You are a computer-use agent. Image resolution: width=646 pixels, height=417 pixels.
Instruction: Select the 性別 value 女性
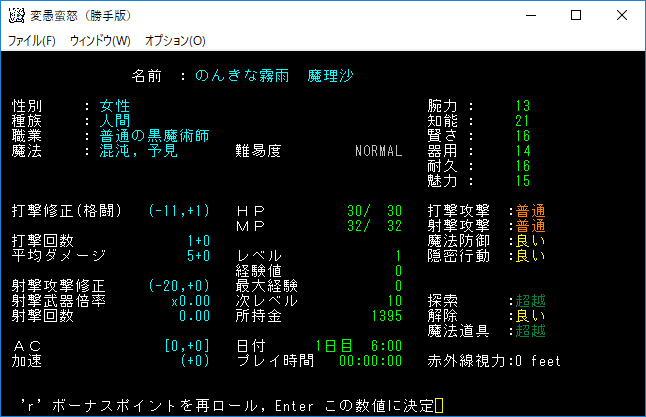[x=115, y=106]
